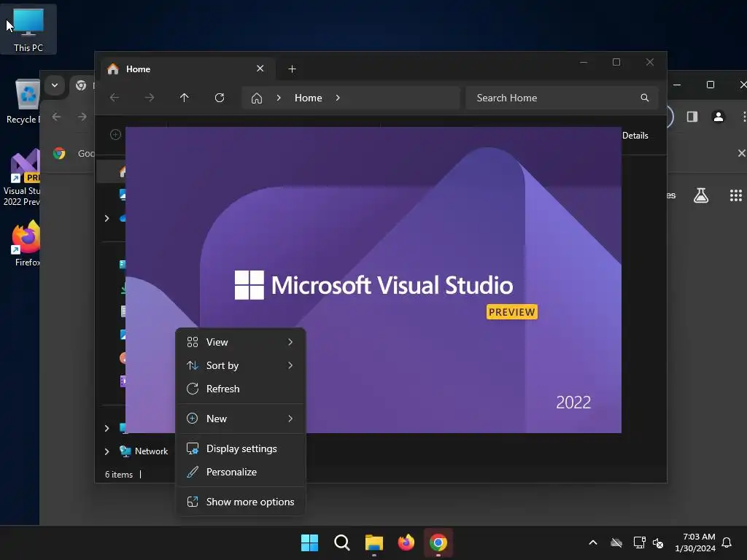Open the View submenu in context menu

241,342
